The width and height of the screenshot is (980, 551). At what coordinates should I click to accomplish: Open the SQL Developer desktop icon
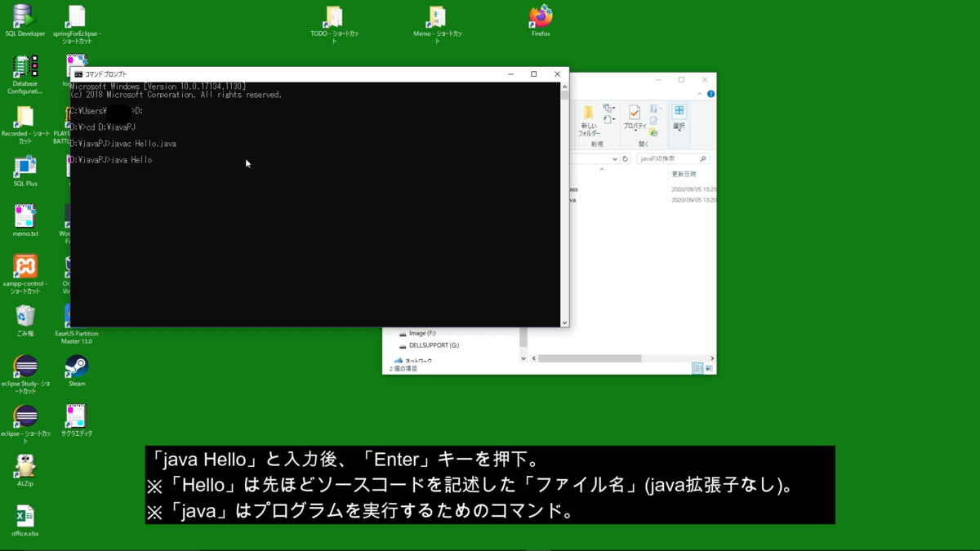[24, 15]
